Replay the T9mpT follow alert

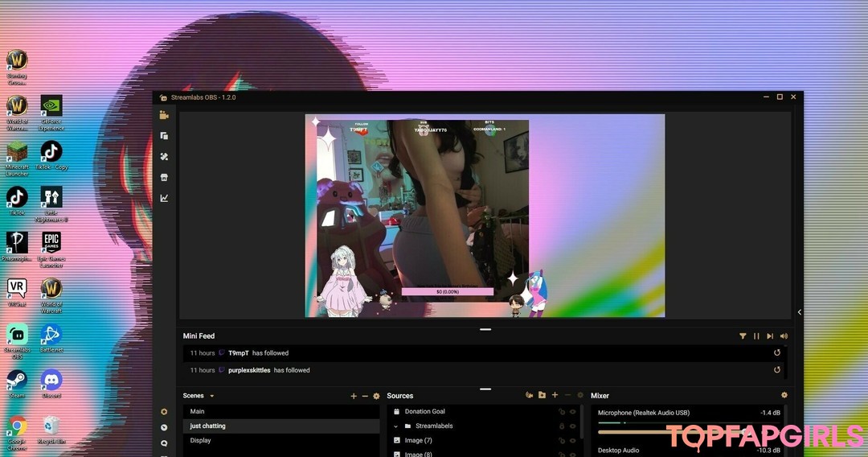(777, 352)
